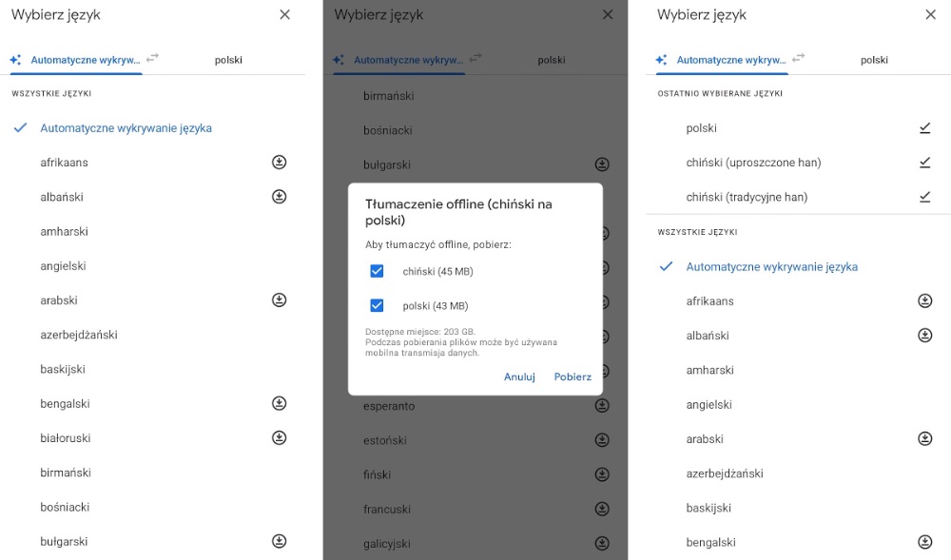
Task: Download the białoruski offline language pack
Action: point(279,438)
